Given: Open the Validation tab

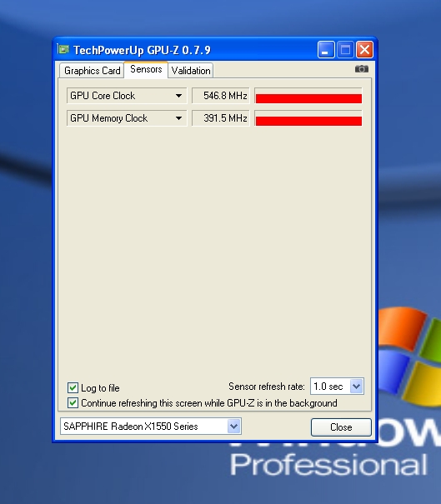Looking at the screenshot, I should pos(191,70).
